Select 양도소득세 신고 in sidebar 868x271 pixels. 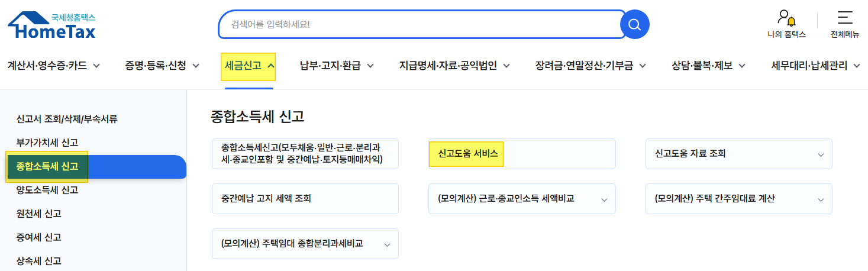47,190
